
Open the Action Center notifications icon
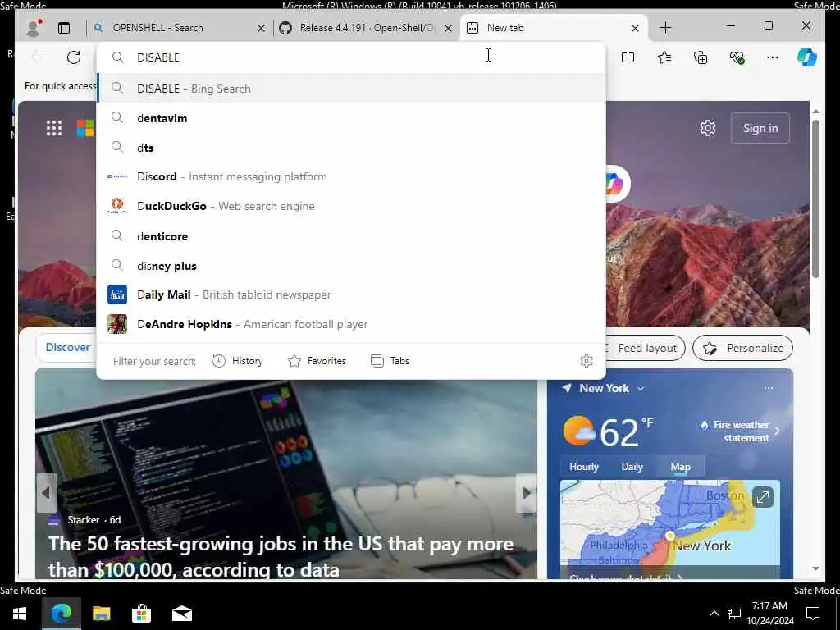813,614
